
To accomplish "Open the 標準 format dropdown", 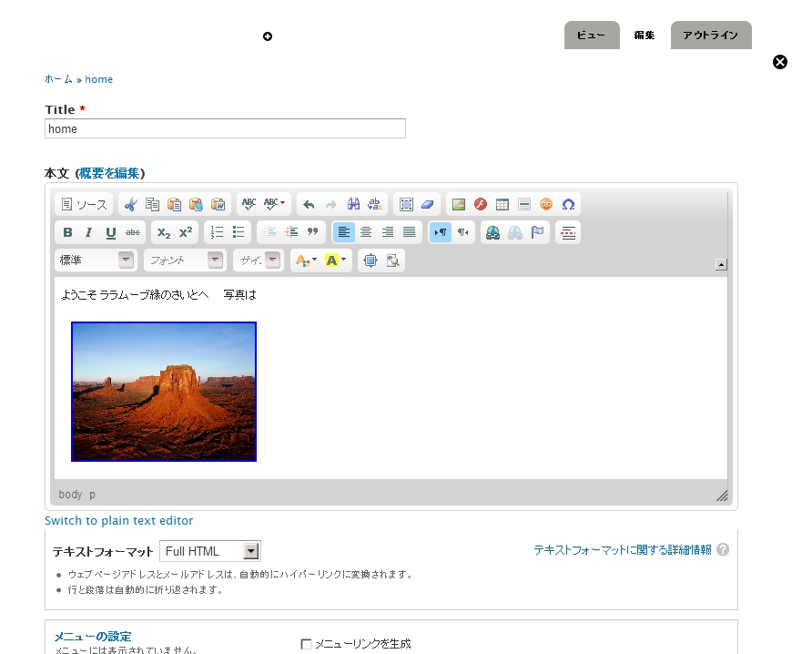I will pos(96,261).
